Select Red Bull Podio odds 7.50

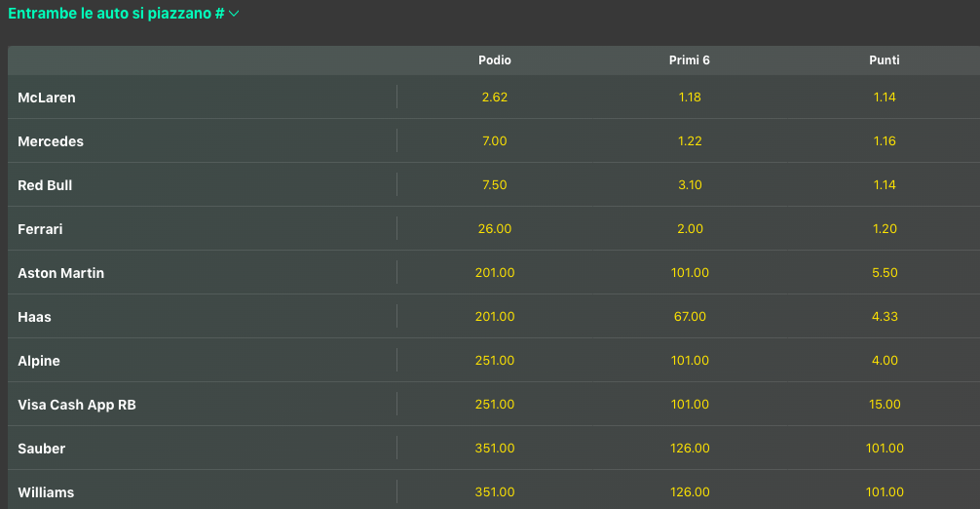[x=495, y=185]
